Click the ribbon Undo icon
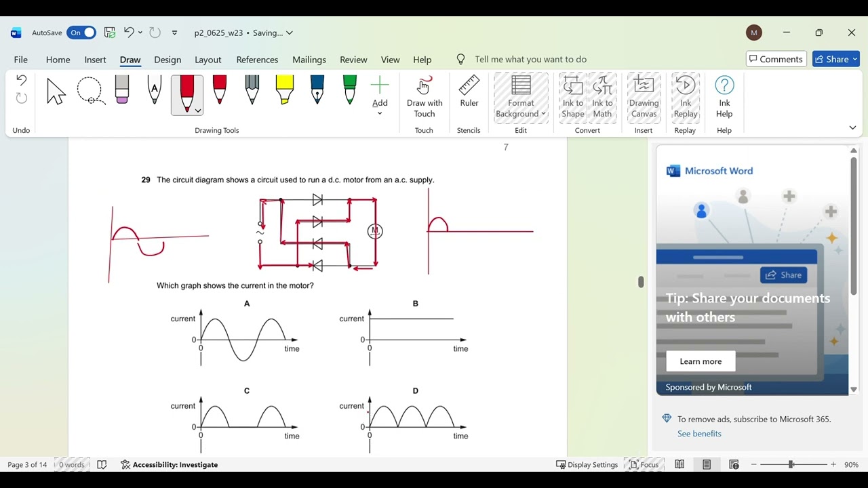 pyautogui.click(x=21, y=81)
